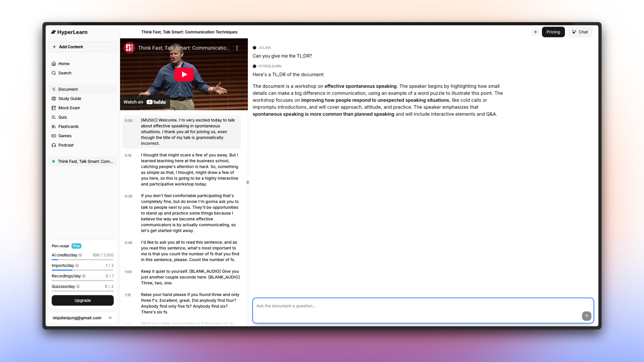Viewport: 644px width, 362px height.
Task: Click the Imports/day info icon
Action: click(77, 265)
